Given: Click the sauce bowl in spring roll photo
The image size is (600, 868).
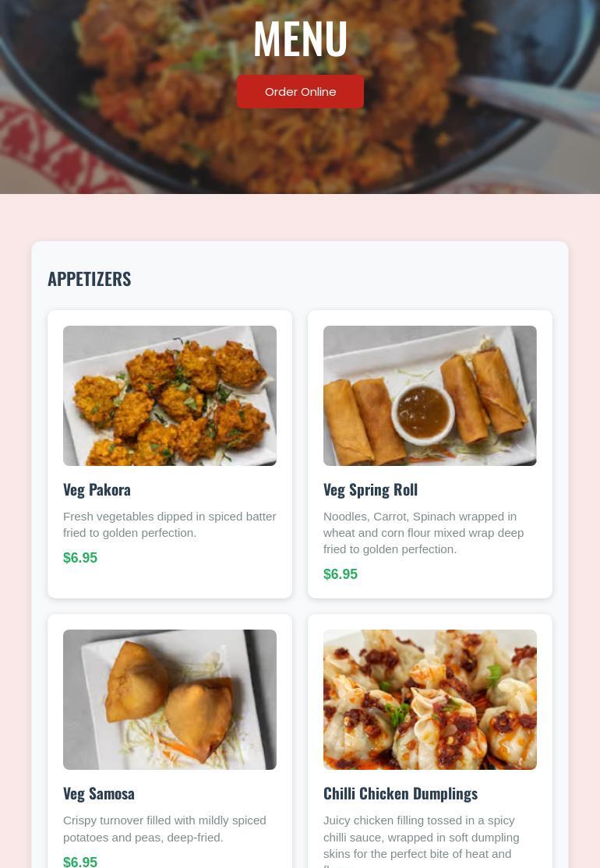Looking at the screenshot, I should click(423, 414).
